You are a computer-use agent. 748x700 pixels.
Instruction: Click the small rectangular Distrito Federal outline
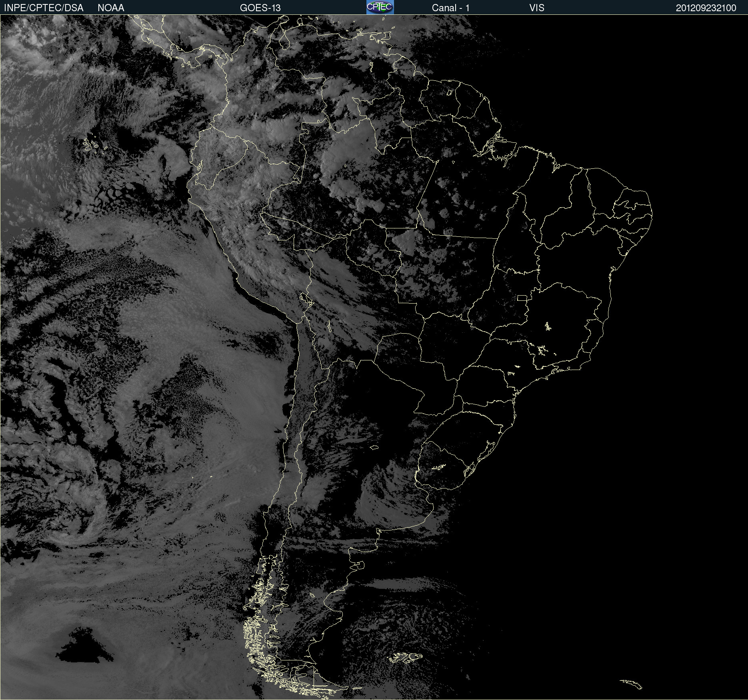click(x=522, y=298)
